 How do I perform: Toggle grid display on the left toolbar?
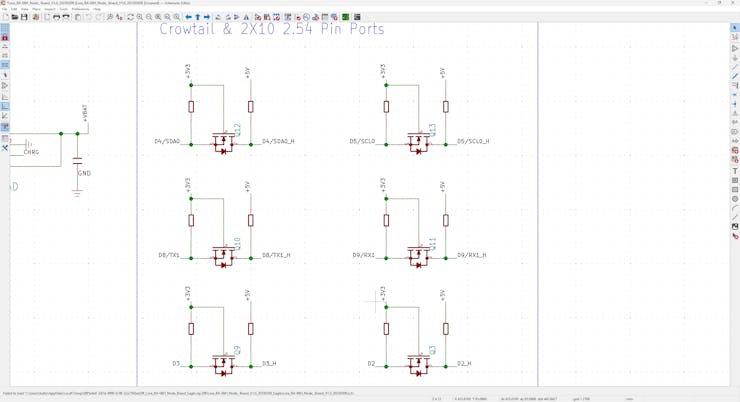(x=5, y=27)
